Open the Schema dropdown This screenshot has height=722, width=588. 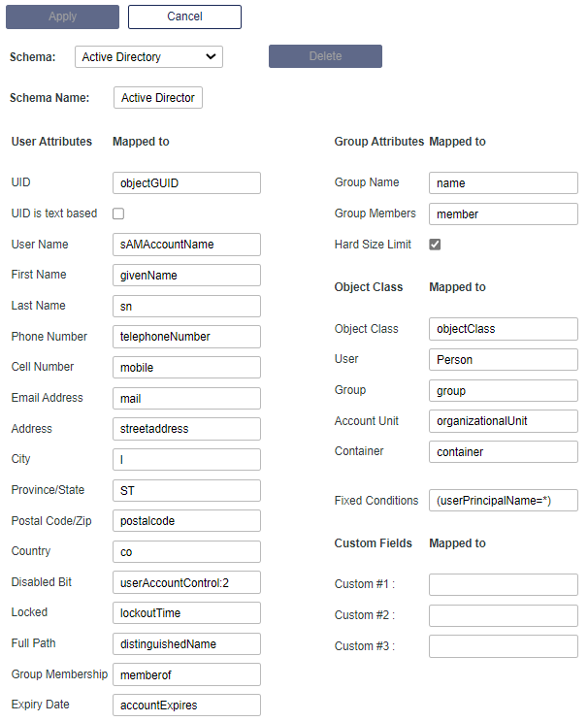[x=148, y=57]
